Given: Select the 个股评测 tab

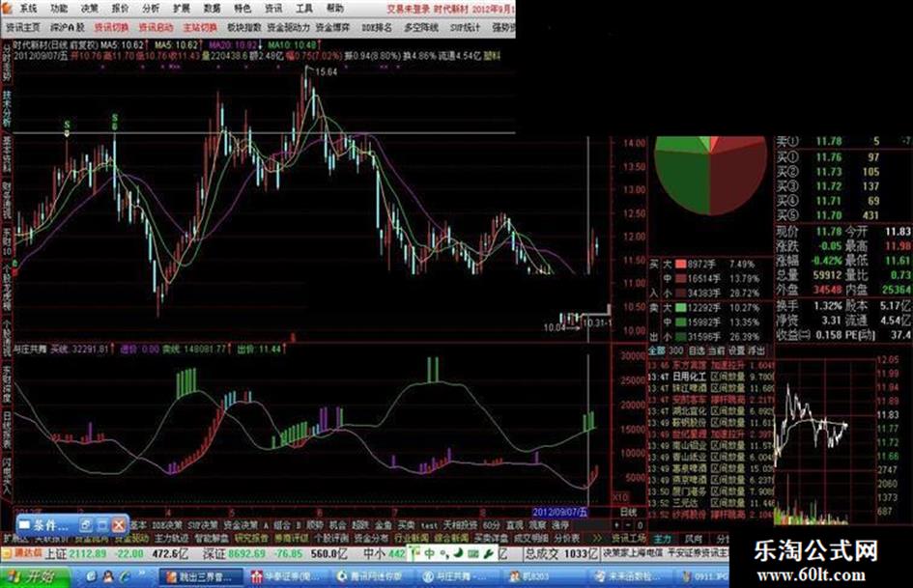Looking at the screenshot, I should (x=331, y=539).
